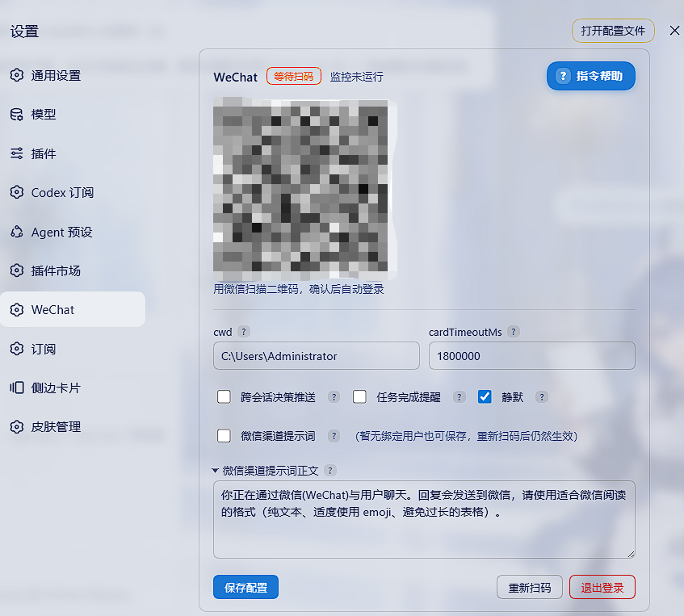Click the WeChat login QR code image

(304, 190)
